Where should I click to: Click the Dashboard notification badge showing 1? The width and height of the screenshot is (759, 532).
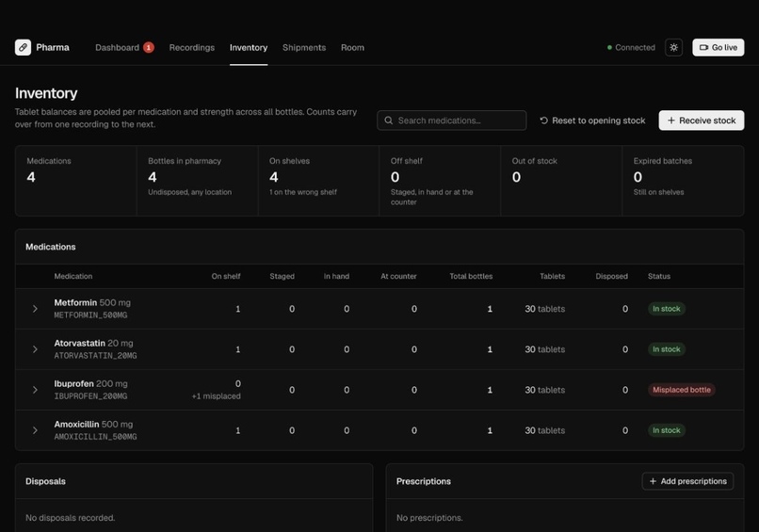pyautogui.click(x=149, y=47)
